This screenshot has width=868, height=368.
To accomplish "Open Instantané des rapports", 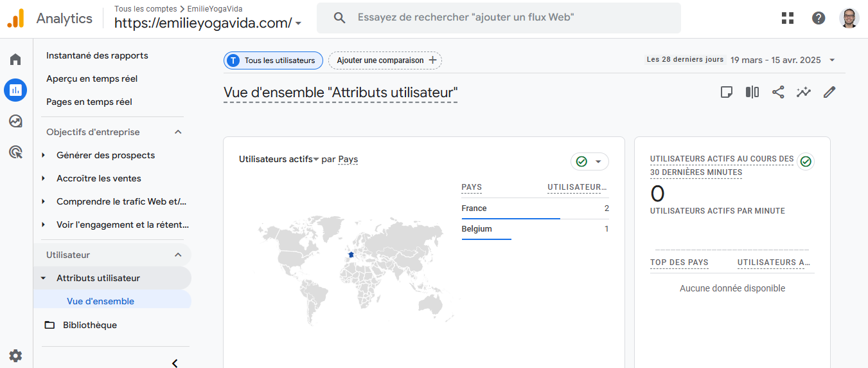I will tap(97, 55).
